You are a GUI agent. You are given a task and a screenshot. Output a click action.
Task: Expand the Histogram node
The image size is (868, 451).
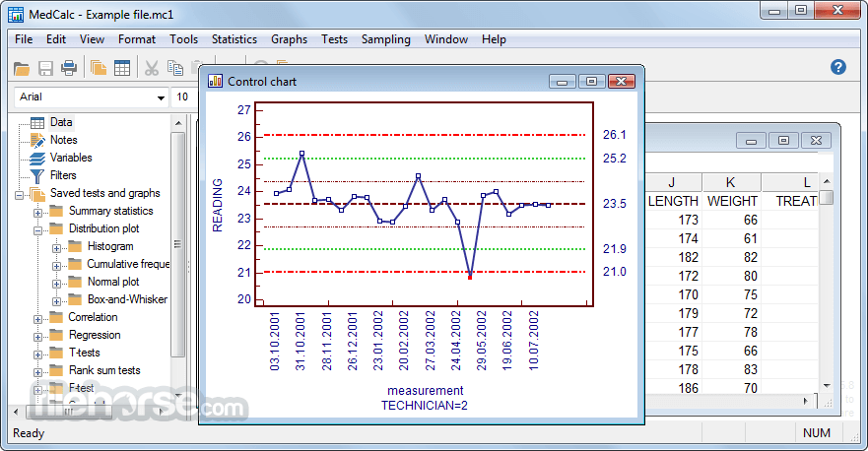coord(56,248)
